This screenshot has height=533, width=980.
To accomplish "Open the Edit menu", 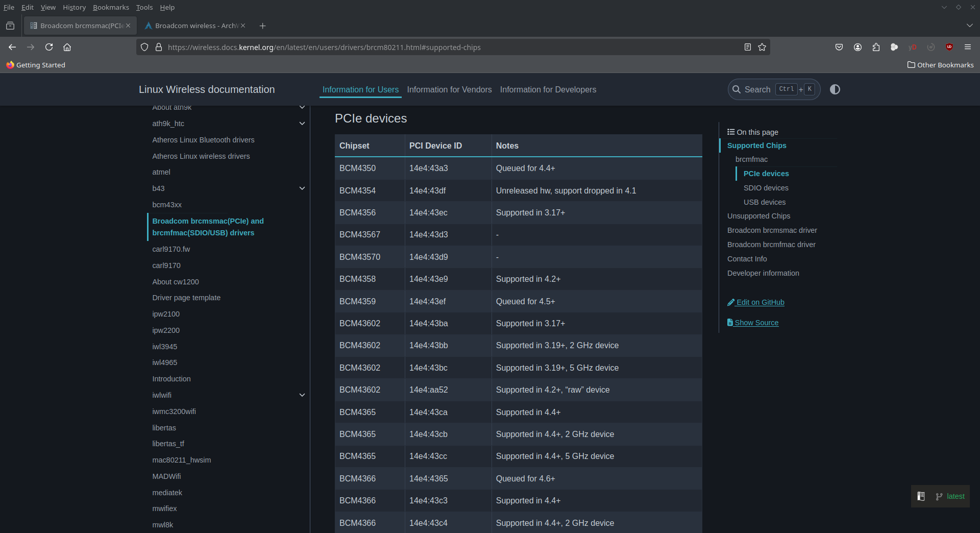I will [x=27, y=7].
